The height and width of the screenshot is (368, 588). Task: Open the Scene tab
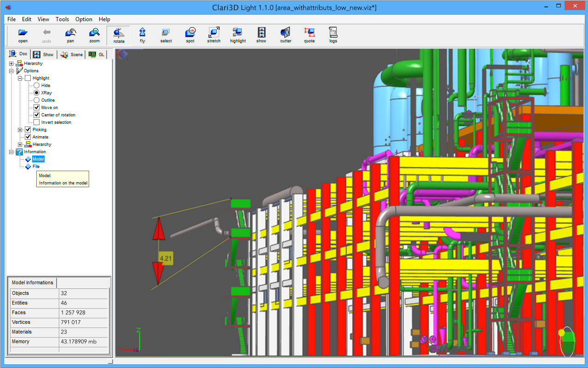71,54
